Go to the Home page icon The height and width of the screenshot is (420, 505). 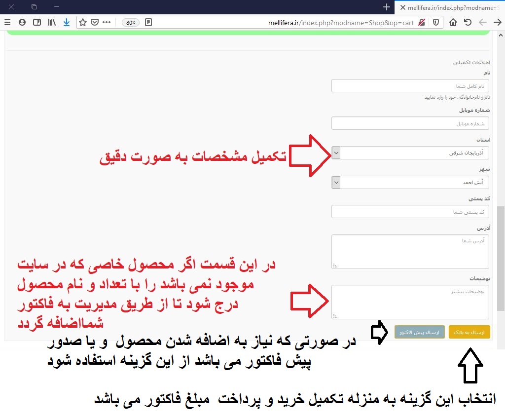(453, 22)
